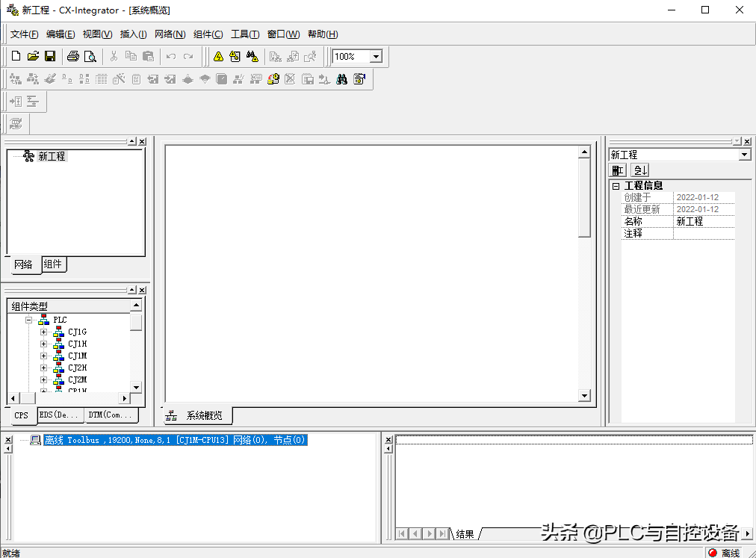Click the Print icon in the toolbar
Image resolution: width=756 pixels, height=558 pixels.
pyautogui.click(x=73, y=57)
